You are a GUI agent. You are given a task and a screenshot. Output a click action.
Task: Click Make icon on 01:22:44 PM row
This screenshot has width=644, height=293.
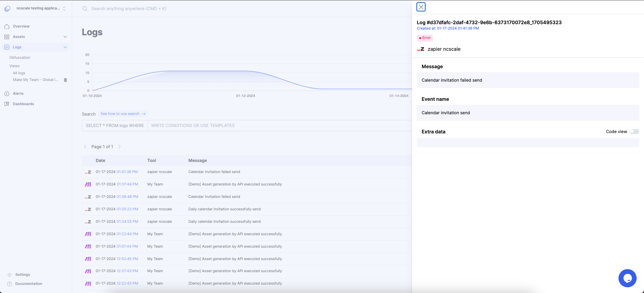pos(88,234)
